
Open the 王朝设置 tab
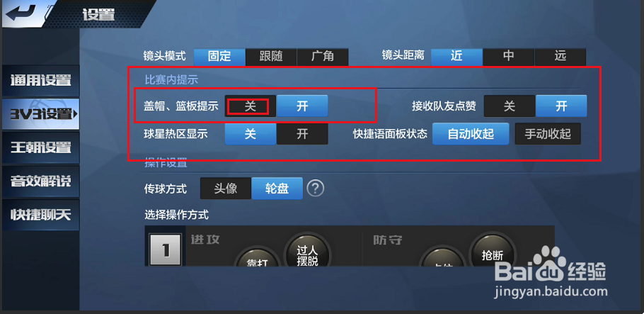[40, 147]
